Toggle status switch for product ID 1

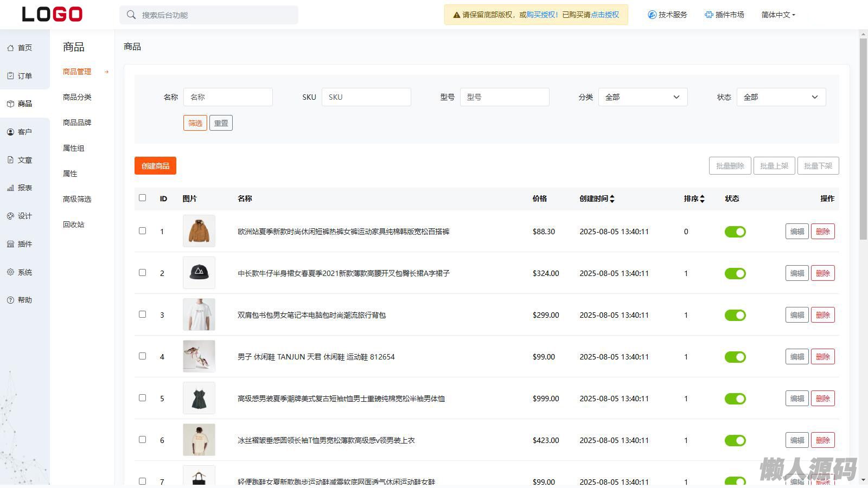(735, 232)
